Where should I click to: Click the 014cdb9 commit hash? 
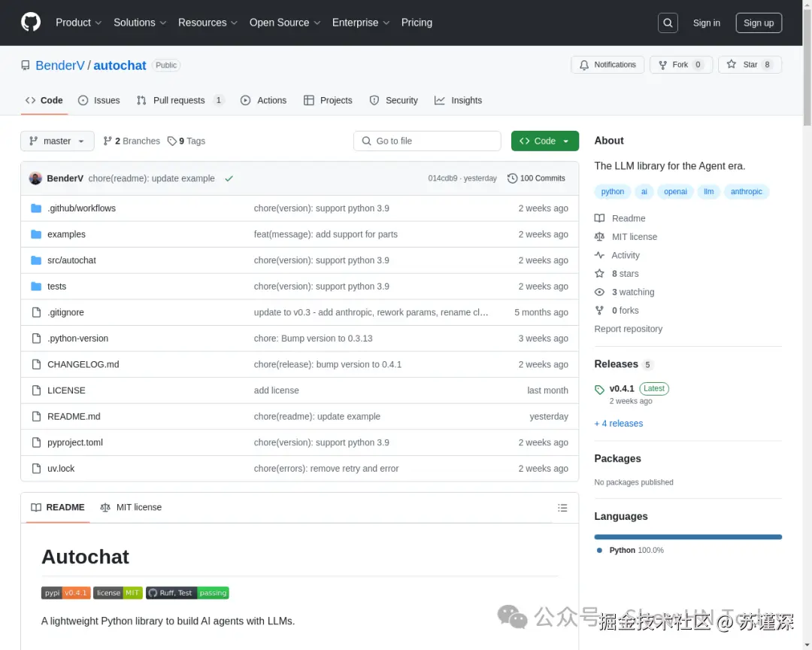442,178
